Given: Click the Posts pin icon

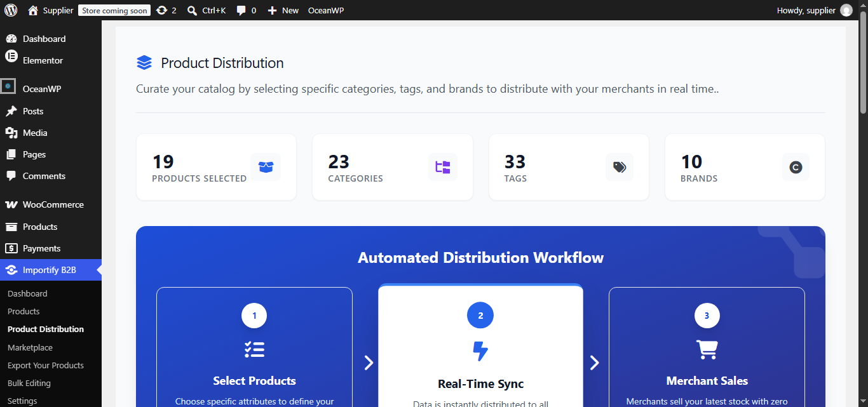Looking at the screenshot, I should click(x=11, y=111).
